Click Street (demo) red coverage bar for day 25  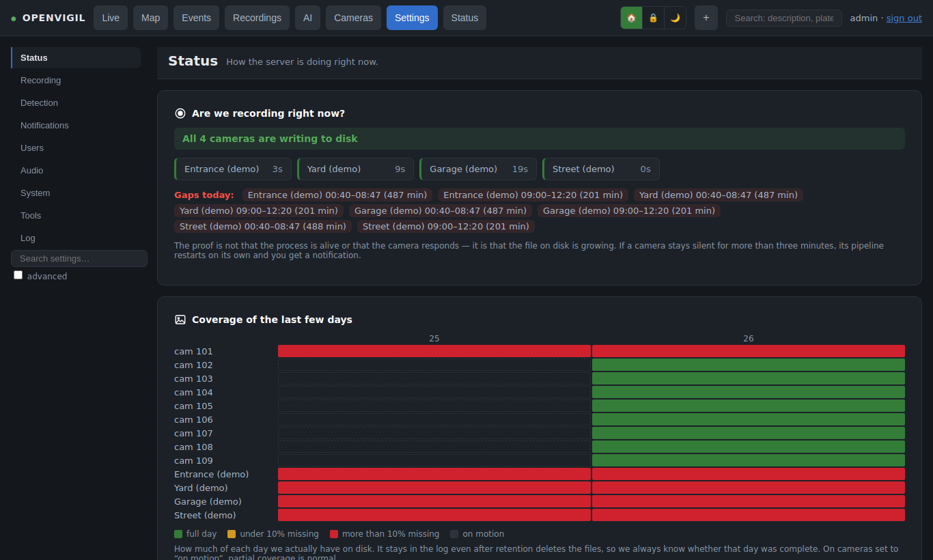434,515
